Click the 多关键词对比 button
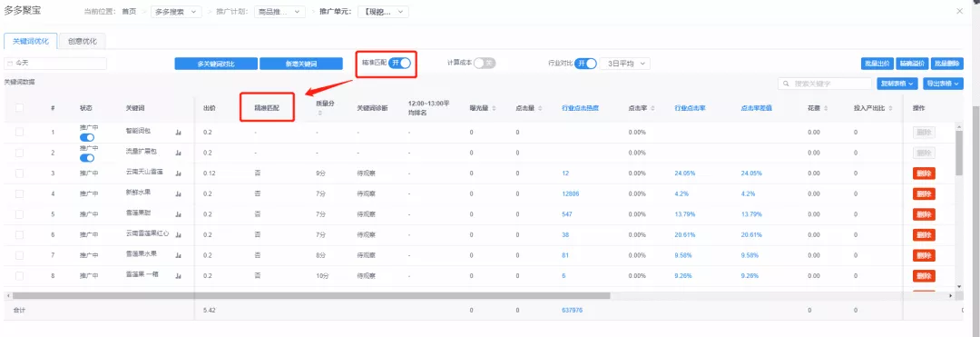Image resolution: width=980 pixels, height=337 pixels. coord(216,64)
